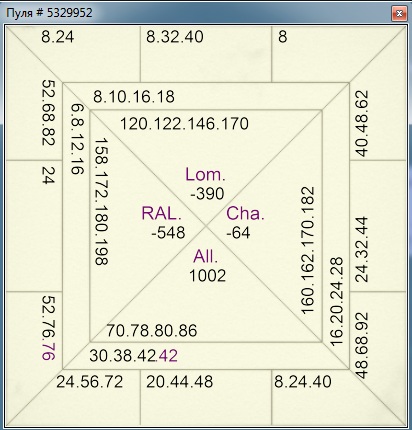Select the Cha. player label
This screenshot has height=430, width=412.
(x=245, y=213)
